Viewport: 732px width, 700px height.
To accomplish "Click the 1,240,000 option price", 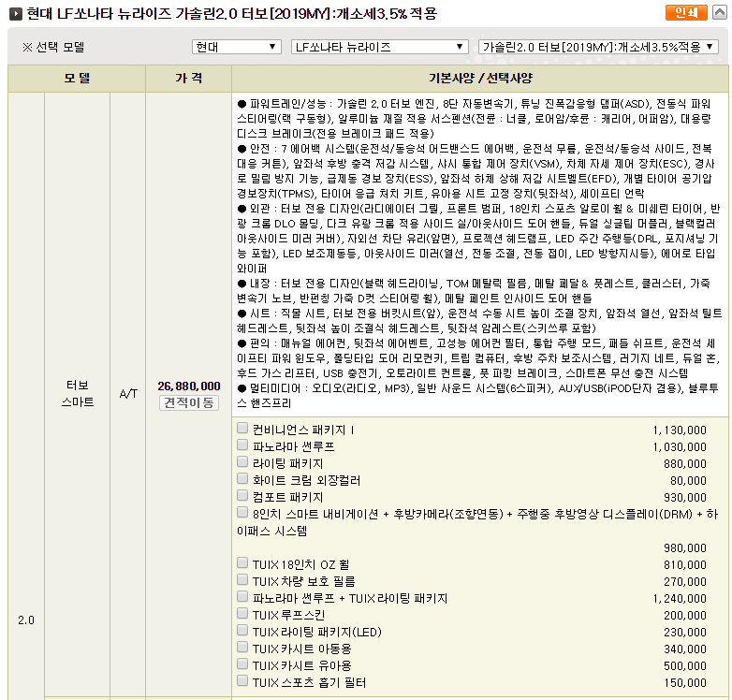I will [680, 598].
